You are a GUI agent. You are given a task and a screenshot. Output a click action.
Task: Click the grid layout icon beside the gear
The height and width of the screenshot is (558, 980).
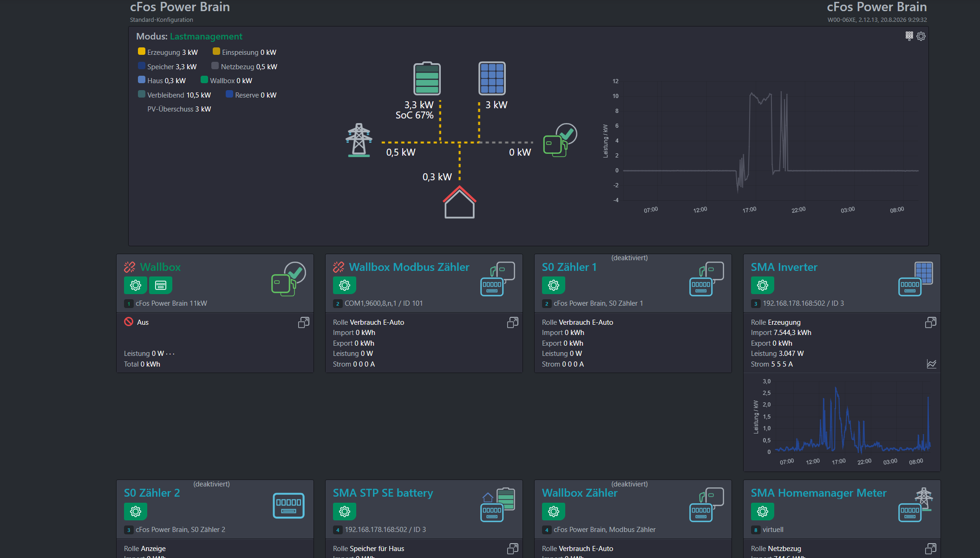909,36
